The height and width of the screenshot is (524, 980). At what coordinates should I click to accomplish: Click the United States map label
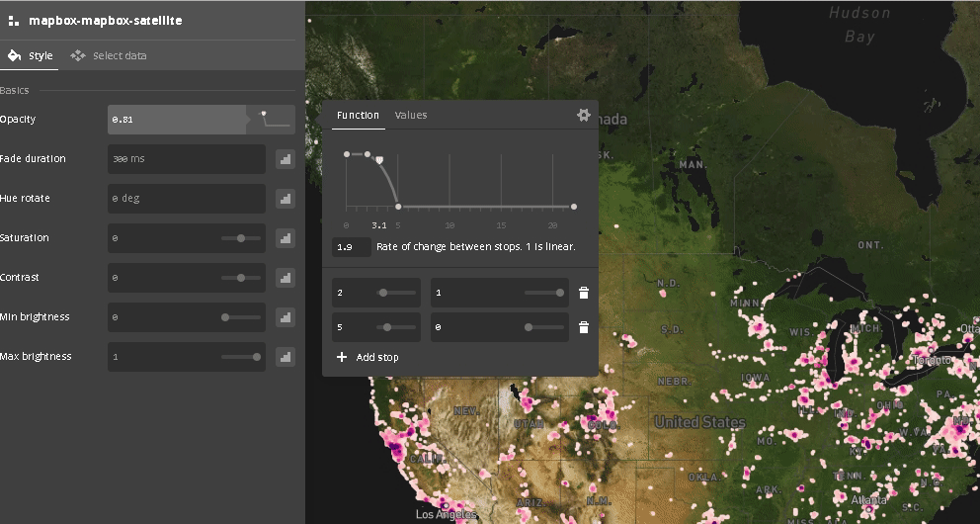click(x=700, y=422)
